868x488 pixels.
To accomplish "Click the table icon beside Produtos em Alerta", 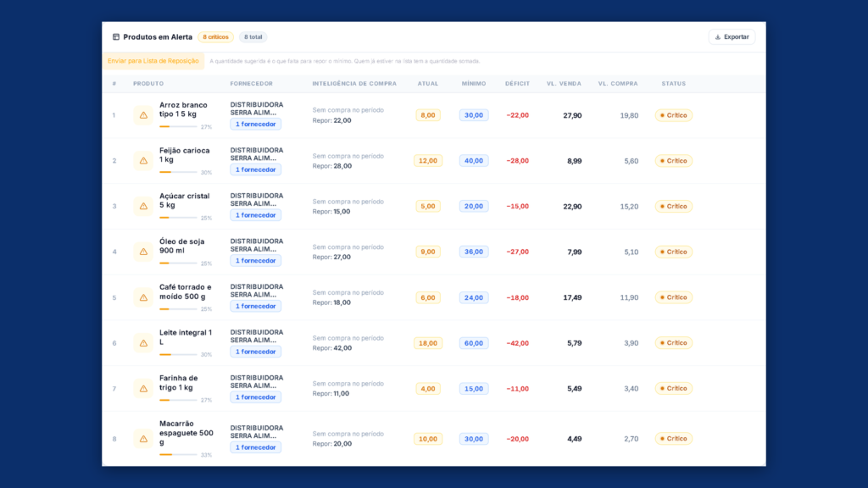I will click(x=115, y=37).
